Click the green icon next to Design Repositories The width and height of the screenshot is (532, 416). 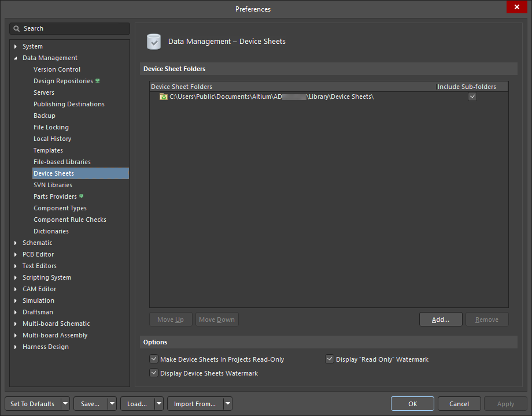pyautogui.click(x=98, y=81)
